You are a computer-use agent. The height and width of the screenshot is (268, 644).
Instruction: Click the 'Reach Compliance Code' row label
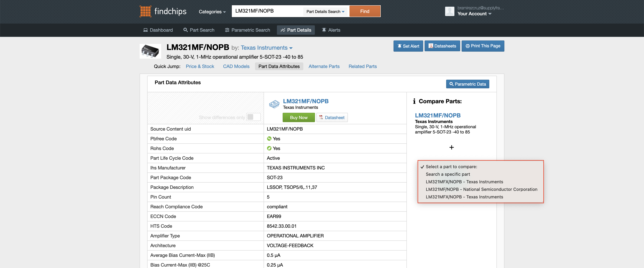click(x=176, y=207)
